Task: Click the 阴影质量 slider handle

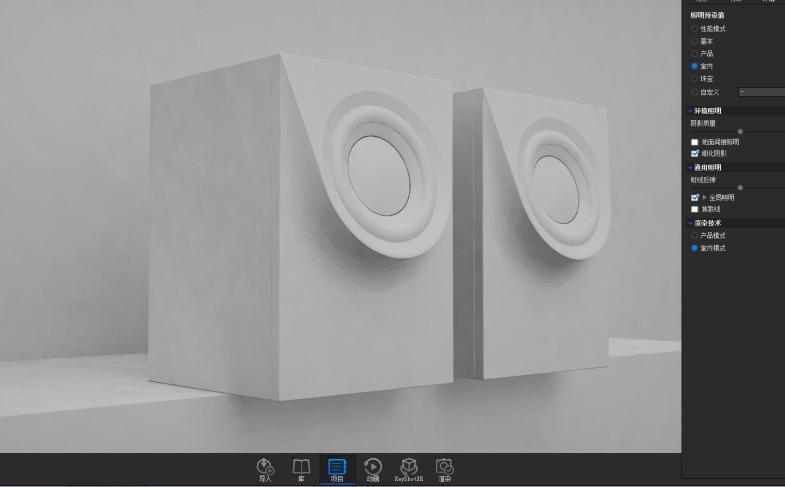Action: (740, 132)
